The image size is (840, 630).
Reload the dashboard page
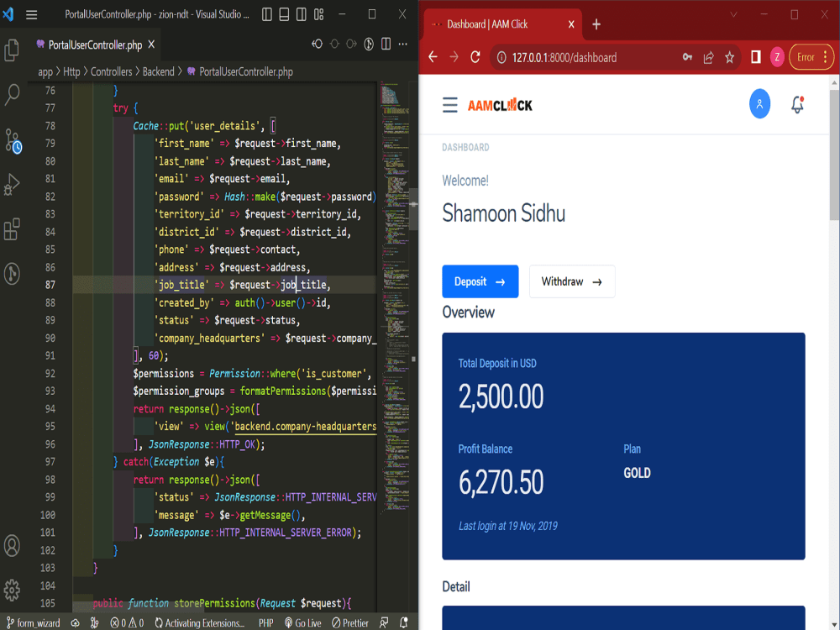(475, 57)
